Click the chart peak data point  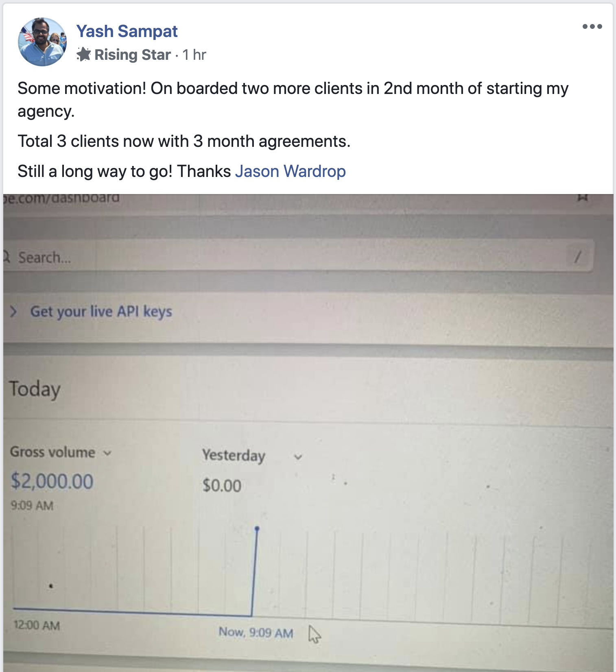257,529
